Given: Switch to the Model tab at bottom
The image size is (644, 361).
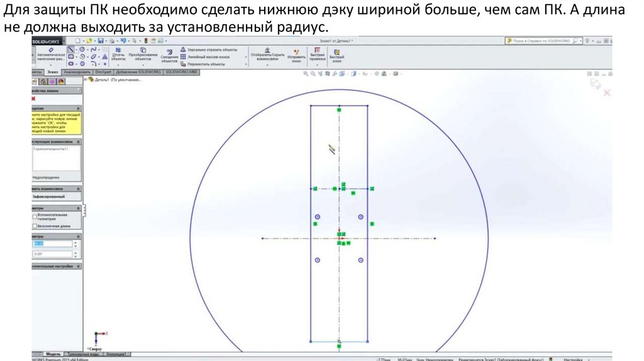Looking at the screenshot, I should click(x=53, y=354).
